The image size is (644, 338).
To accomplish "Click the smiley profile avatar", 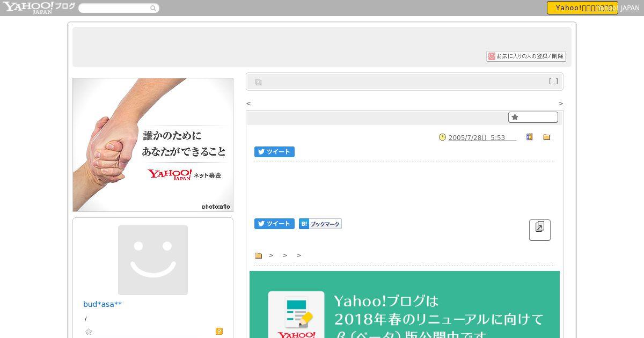I will pos(153,260).
